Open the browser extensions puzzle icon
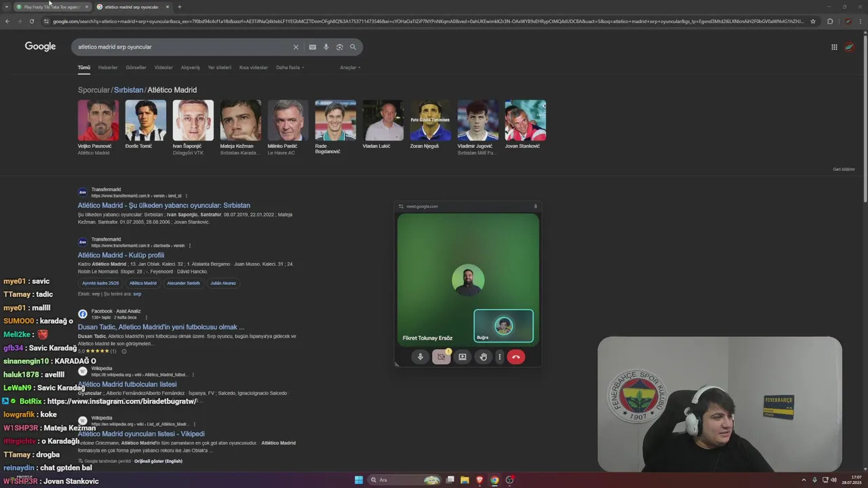Screen dimensions: 868x488 830,21
